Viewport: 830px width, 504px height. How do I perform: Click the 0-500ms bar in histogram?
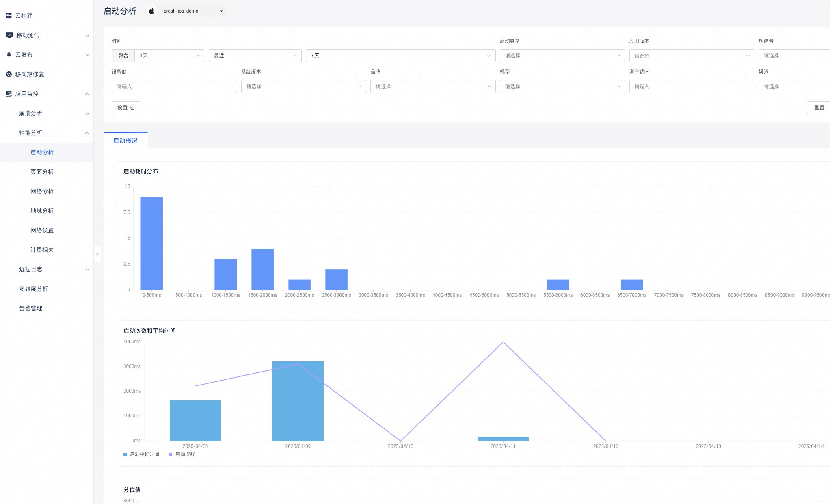tap(152, 243)
